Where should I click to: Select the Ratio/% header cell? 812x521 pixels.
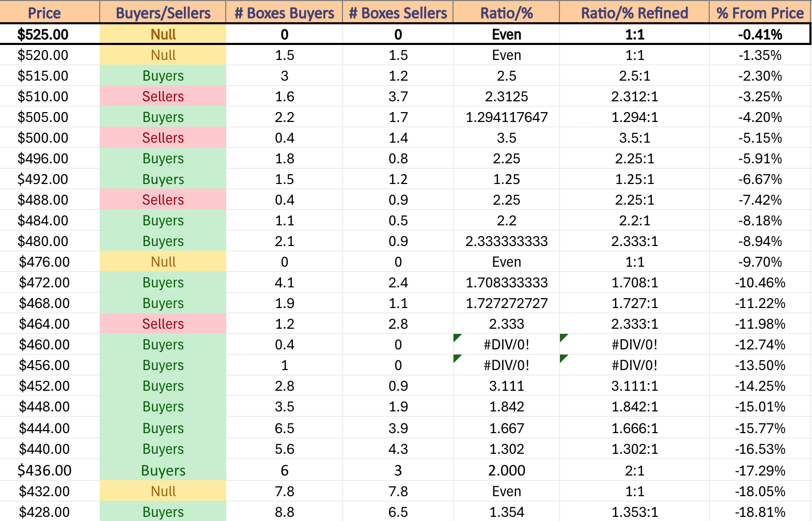506,12
